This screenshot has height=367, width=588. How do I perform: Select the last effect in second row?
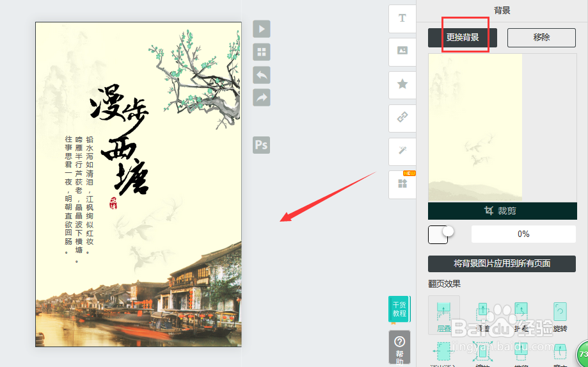pos(560,355)
